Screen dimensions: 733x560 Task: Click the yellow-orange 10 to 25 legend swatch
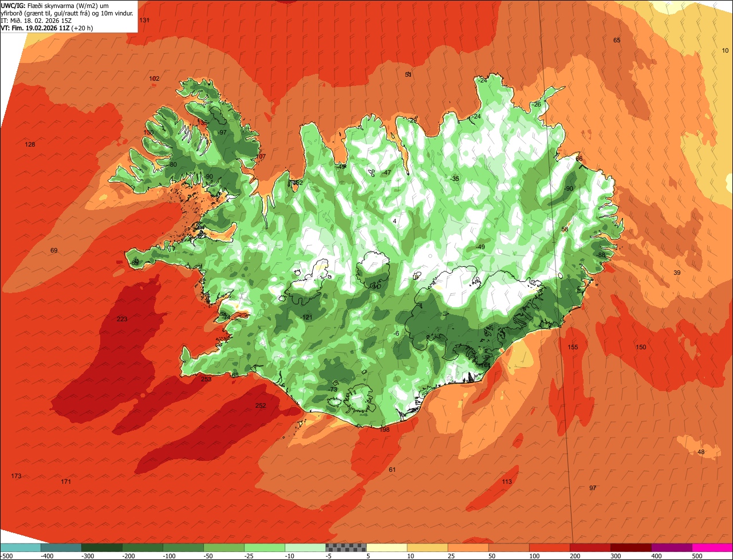tap(427, 547)
